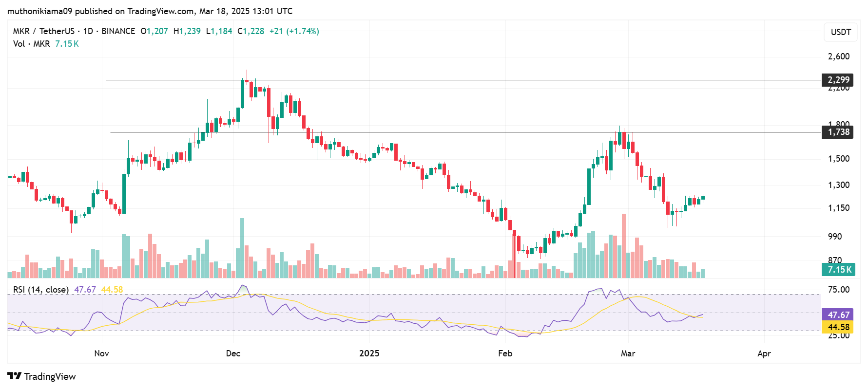Click the low value L1,184 in header
868x389 pixels.
[219, 31]
